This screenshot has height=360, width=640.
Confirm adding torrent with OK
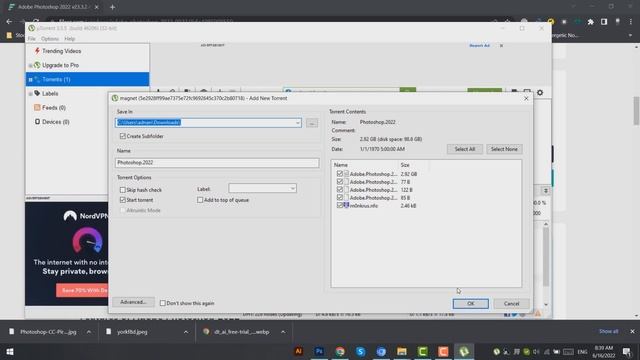click(x=470, y=303)
